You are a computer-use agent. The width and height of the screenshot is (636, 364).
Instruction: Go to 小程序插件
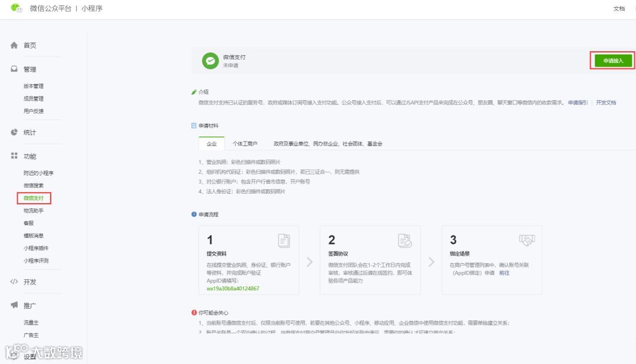point(36,249)
